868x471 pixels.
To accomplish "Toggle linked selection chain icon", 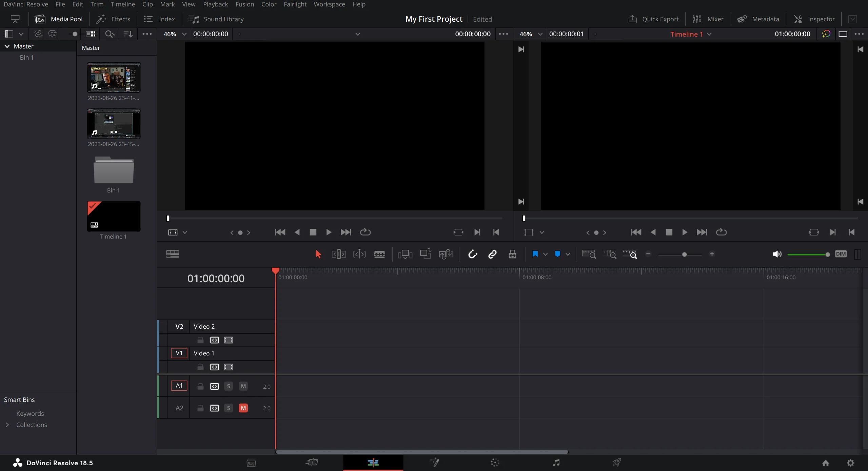I will pos(492,254).
